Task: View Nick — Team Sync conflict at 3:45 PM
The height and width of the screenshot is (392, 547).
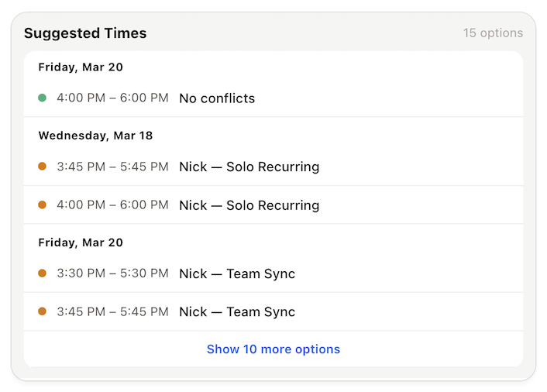Action: tap(237, 312)
